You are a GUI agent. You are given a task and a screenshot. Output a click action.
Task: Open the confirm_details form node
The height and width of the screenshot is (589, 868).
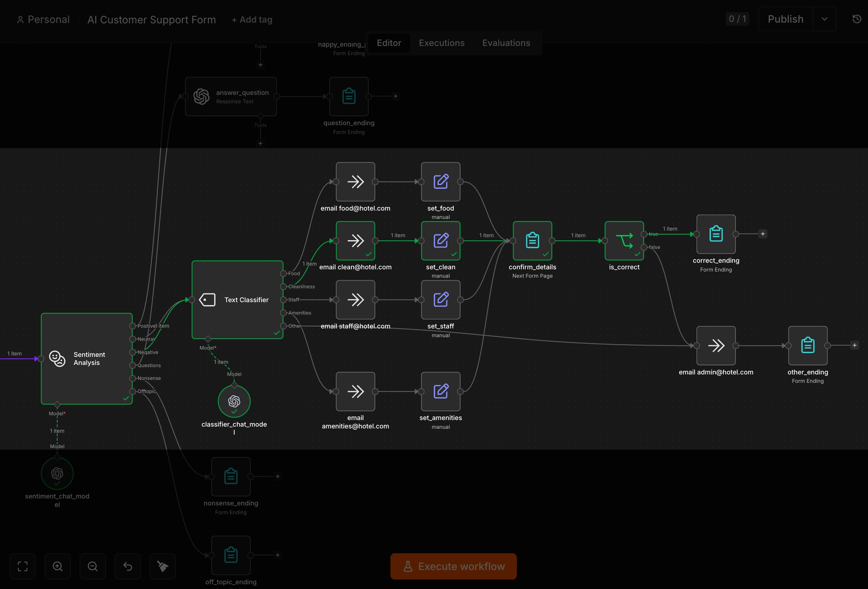click(532, 240)
